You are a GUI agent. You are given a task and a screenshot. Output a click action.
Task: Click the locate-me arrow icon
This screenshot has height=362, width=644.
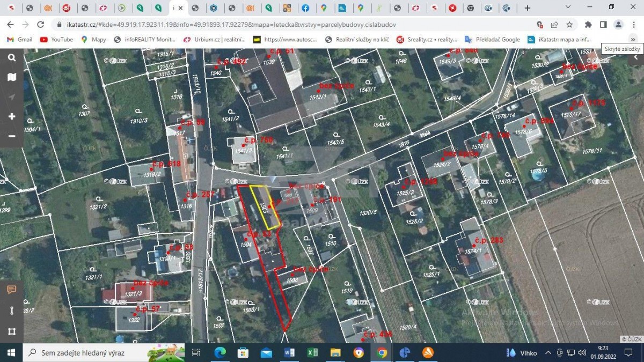12,97
